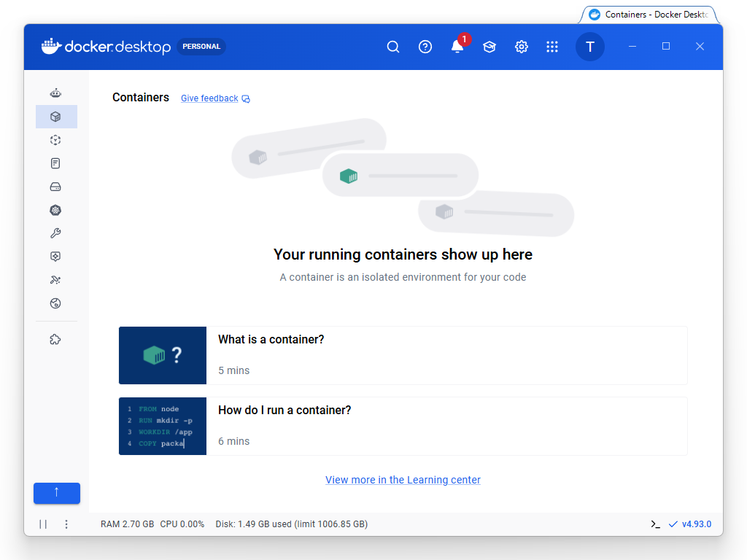
Task: Open Extensions via the puzzle piece icon
Action: coord(55,340)
